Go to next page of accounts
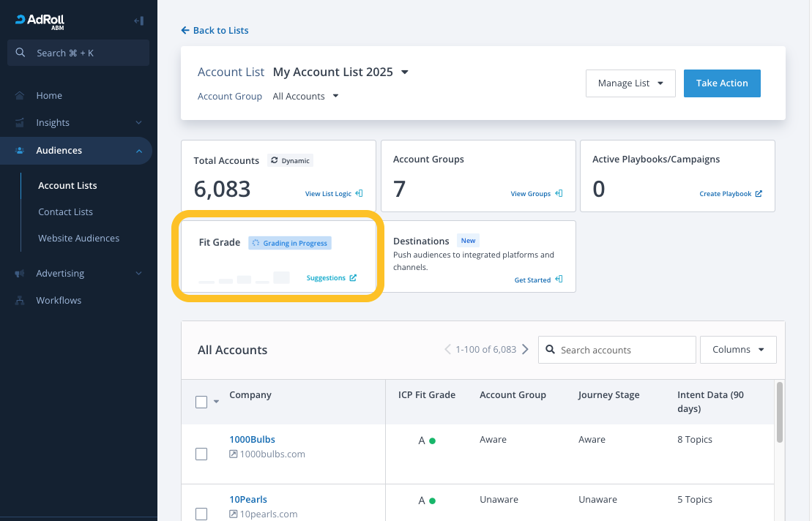Screen dimensions: 812x521 click(525, 350)
